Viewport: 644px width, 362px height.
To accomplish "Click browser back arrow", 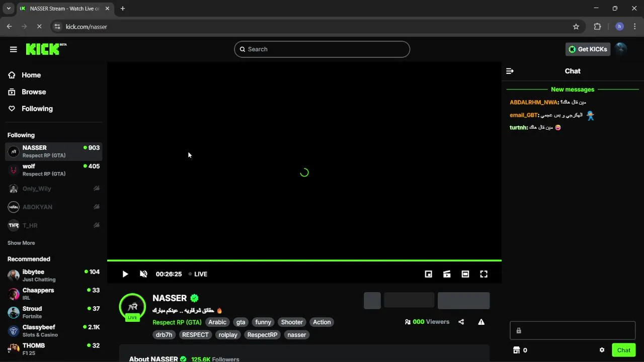I will point(9,27).
